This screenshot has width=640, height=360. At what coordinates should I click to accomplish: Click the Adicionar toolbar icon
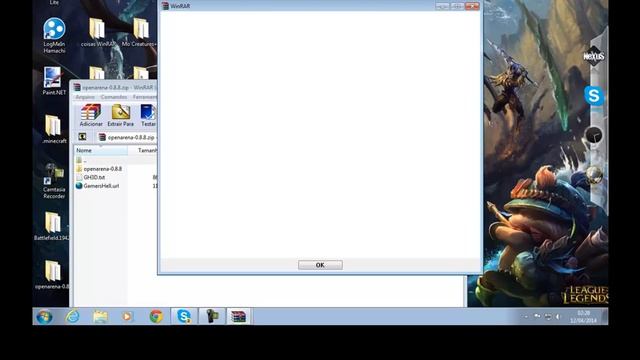91,115
